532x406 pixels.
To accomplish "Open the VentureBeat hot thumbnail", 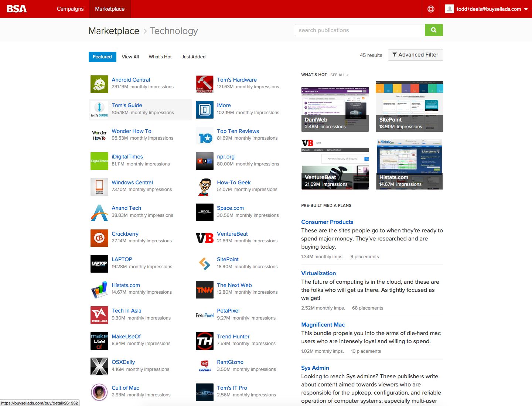I will click(335, 164).
